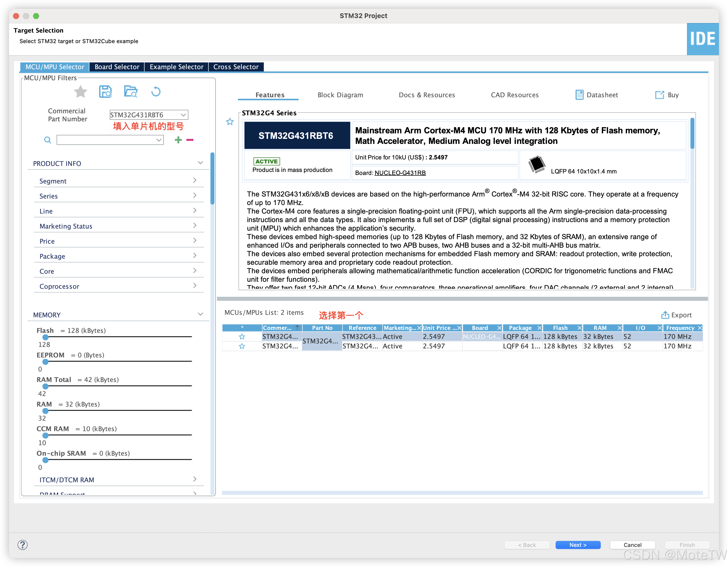Toggle favorite star in first MCU row

click(242, 337)
